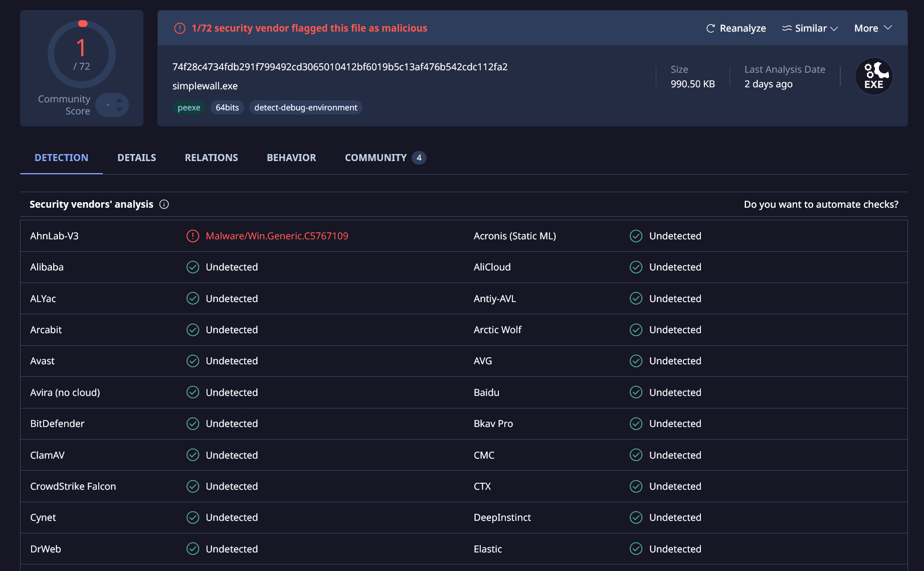Expand the More menu chevron
Viewport: 924px width, 571px height.
[x=888, y=28]
